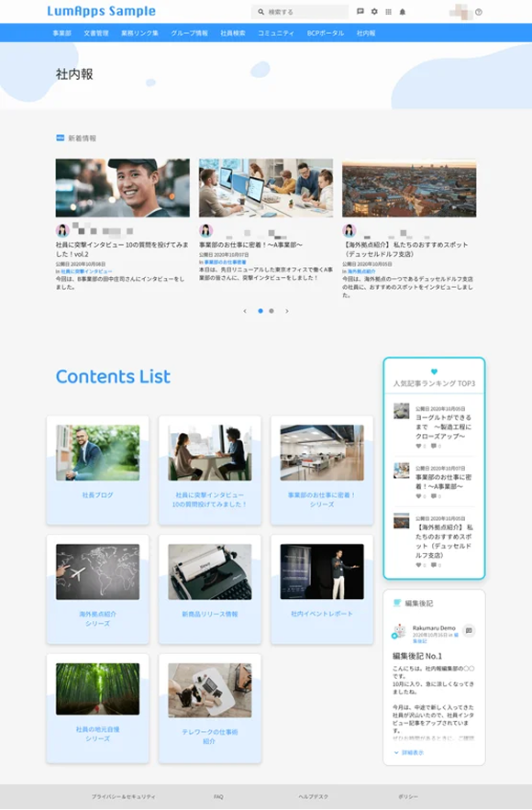Open comments on 海外拠点紹介 ranking article
532x810 pixels.
point(433,565)
